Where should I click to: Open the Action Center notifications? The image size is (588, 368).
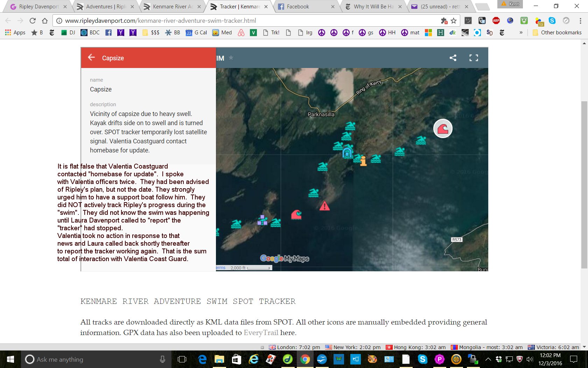574,359
